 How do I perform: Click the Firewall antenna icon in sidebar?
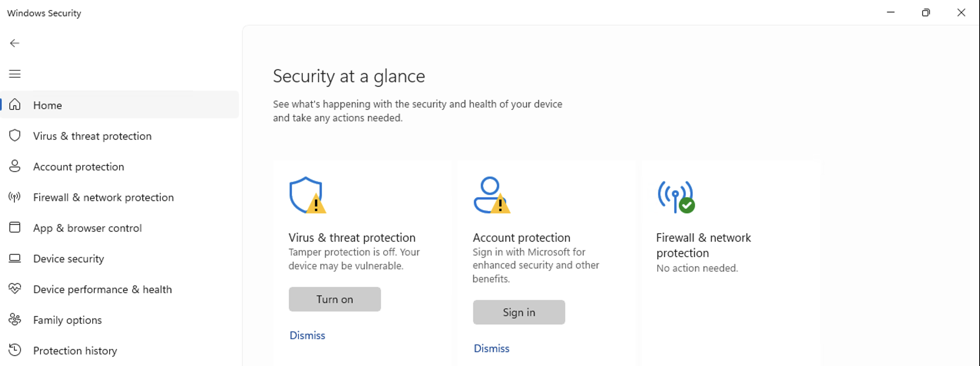(15, 197)
